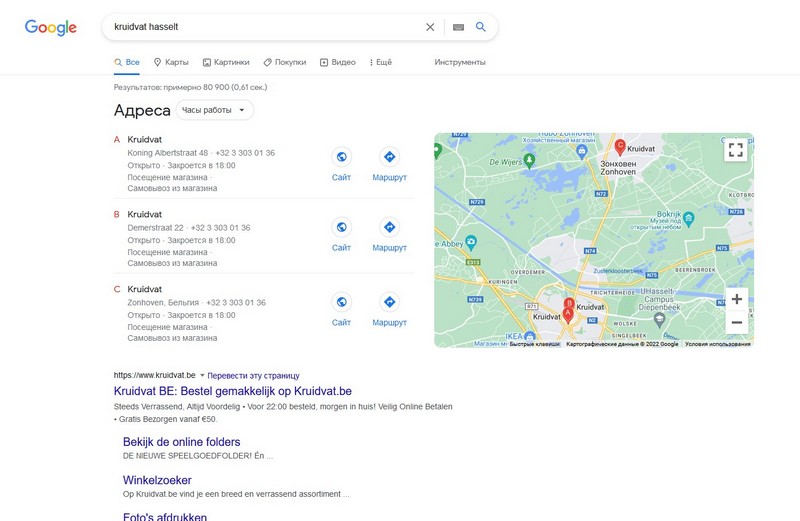
Task: Open listing A Kruidvat title
Action: point(144,139)
